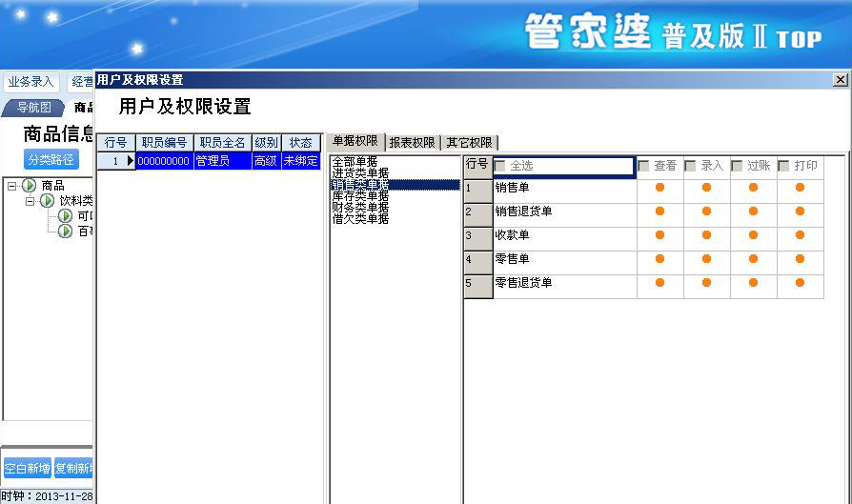This screenshot has height=504, width=852.
Task: Click the green arrow icon beside 商品 tree node
Action: pos(30,186)
